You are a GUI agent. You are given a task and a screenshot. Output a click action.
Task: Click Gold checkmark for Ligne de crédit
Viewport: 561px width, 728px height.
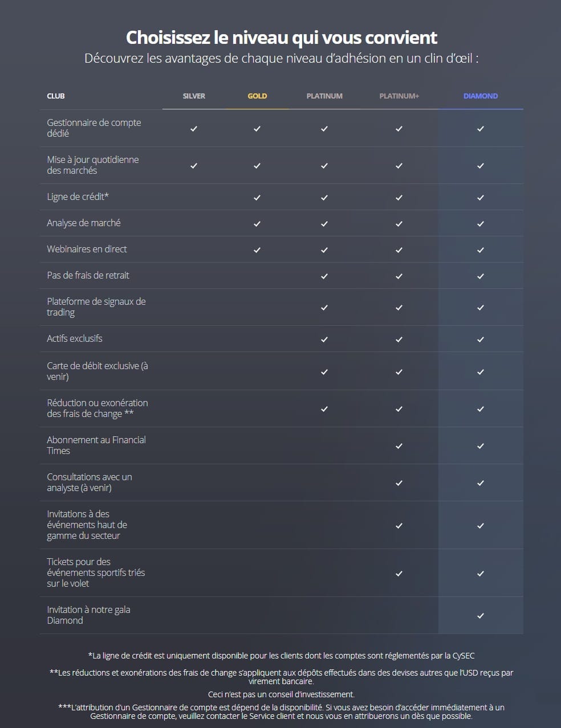257,198
